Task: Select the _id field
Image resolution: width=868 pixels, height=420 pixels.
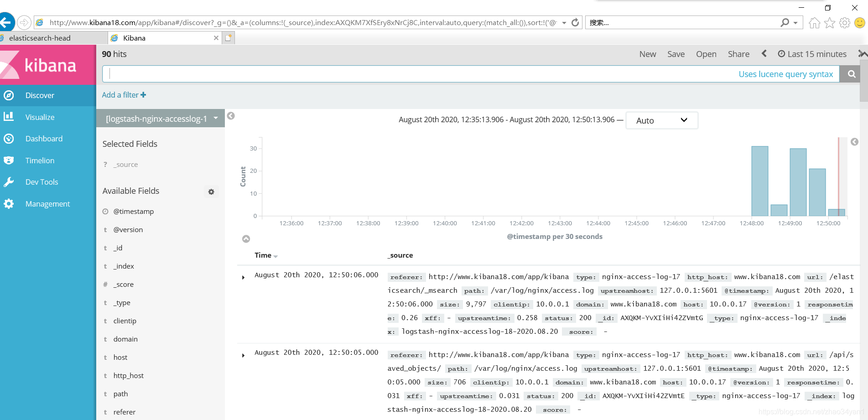Action: click(118, 248)
